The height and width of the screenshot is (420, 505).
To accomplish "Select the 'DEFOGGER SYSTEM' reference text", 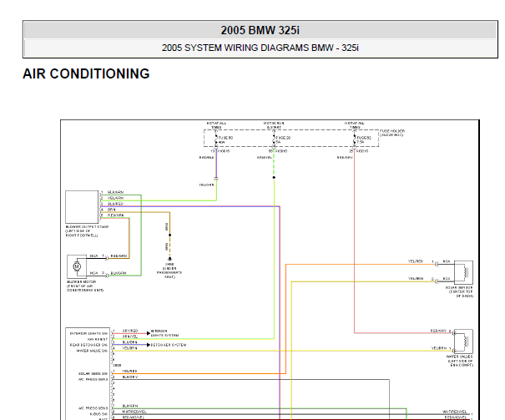I will coord(169,345).
